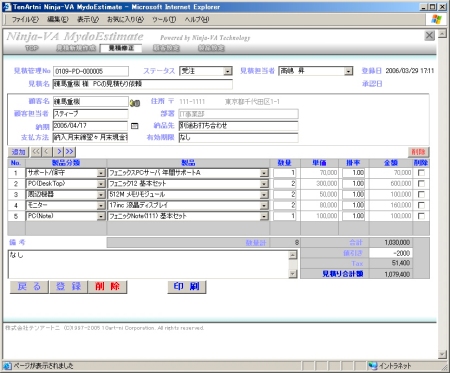
Task: Click the 追加 add row button
Action: [19, 152]
